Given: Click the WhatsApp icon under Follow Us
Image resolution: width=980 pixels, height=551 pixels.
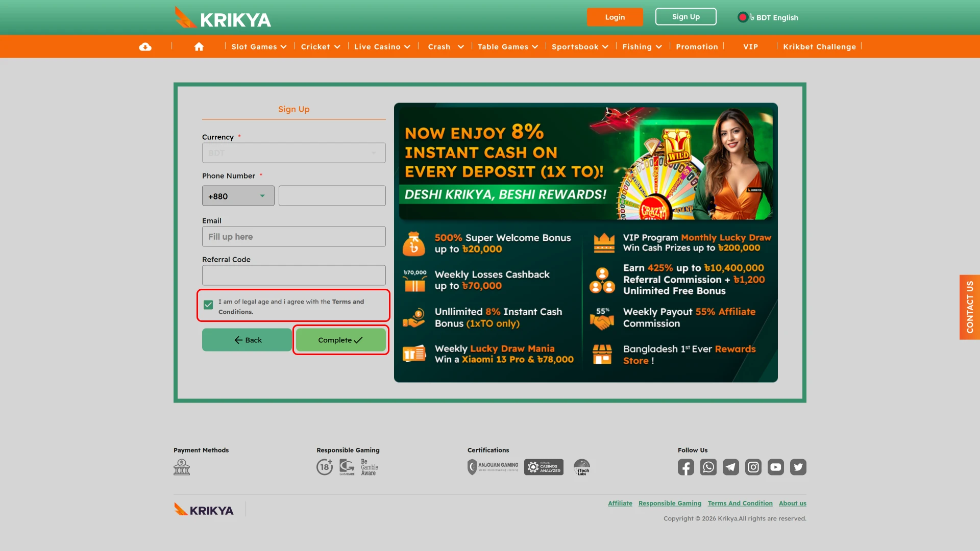Looking at the screenshot, I should pos(708,467).
